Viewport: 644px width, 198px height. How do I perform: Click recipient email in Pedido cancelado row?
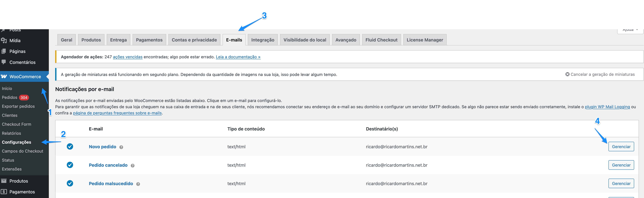click(397, 165)
